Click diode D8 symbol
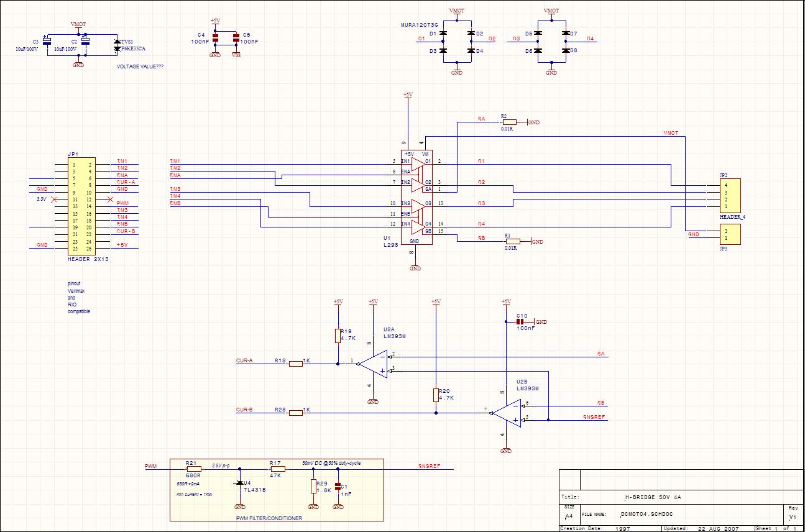Image resolution: width=805 pixels, height=532 pixels. click(565, 51)
